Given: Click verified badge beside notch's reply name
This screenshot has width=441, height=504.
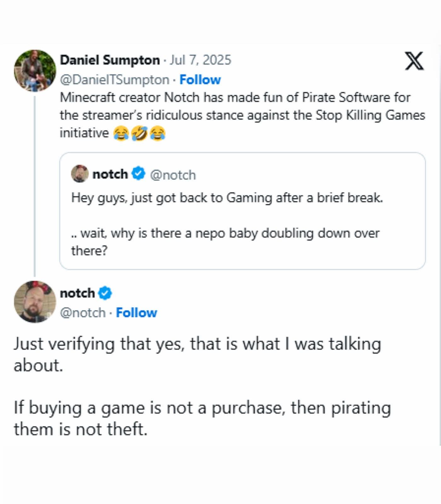Looking at the screenshot, I should point(105,293).
